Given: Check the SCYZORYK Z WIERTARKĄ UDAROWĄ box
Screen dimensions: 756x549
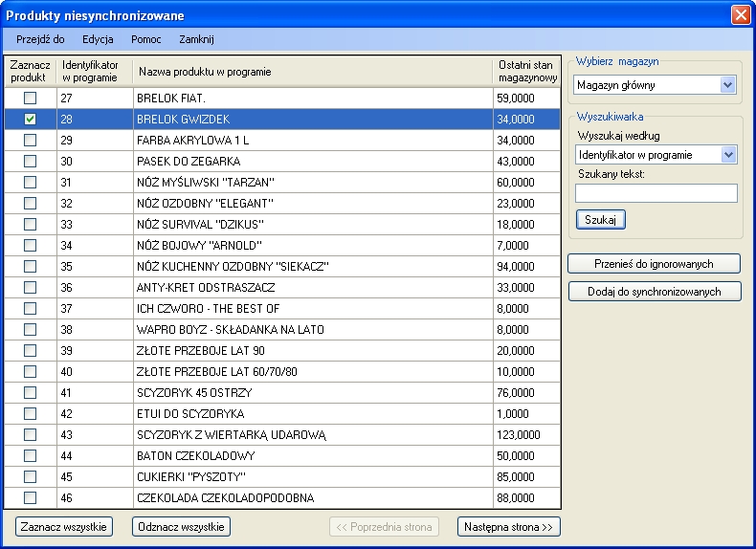Looking at the screenshot, I should click(x=30, y=435).
